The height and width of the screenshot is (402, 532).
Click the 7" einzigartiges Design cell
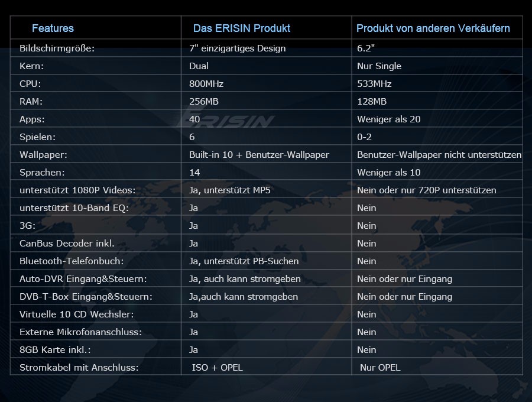pyautogui.click(x=237, y=48)
